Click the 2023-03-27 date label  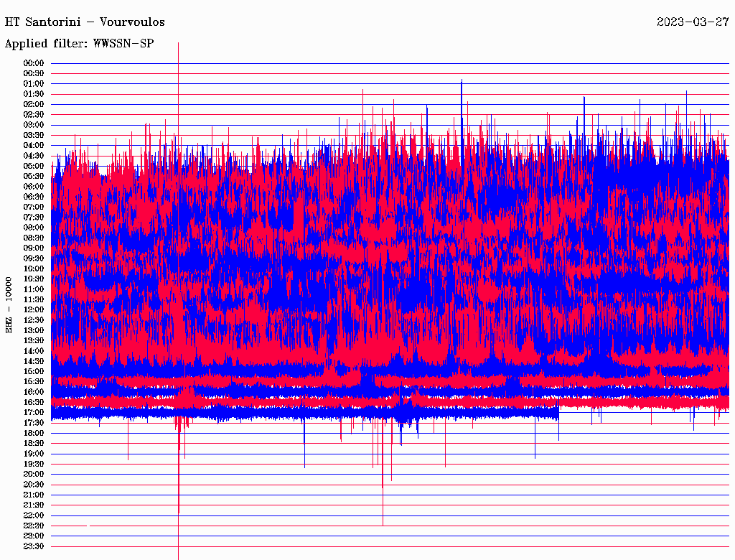(x=693, y=22)
